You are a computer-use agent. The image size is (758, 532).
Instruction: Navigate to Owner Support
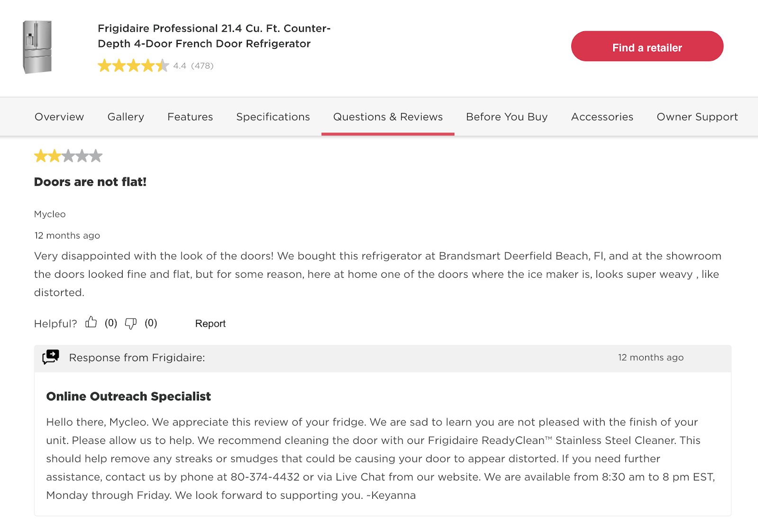click(697, 117)
